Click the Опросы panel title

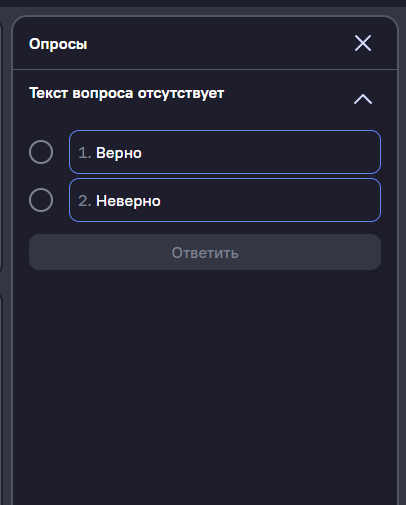(x=58, y=44)
